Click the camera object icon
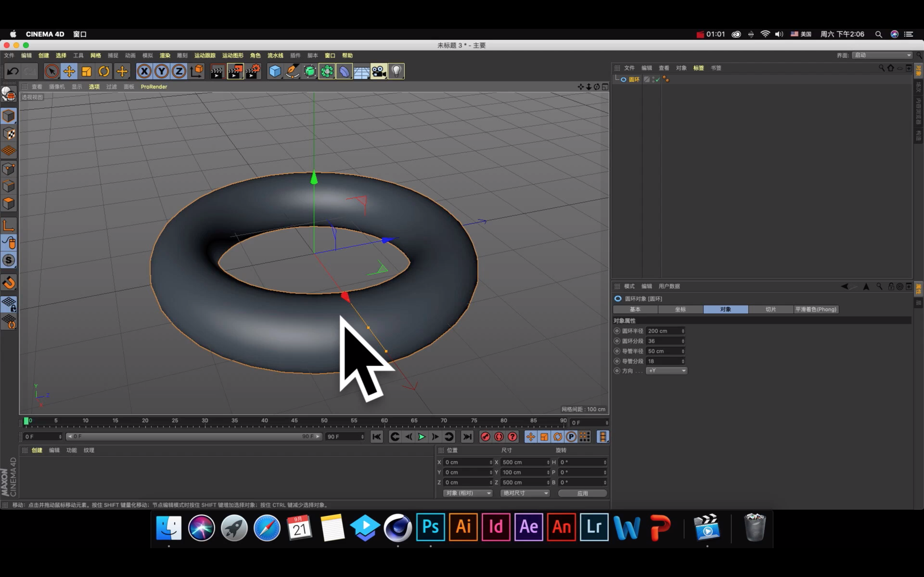Screen dimensions: 924x577 point(379,71)
